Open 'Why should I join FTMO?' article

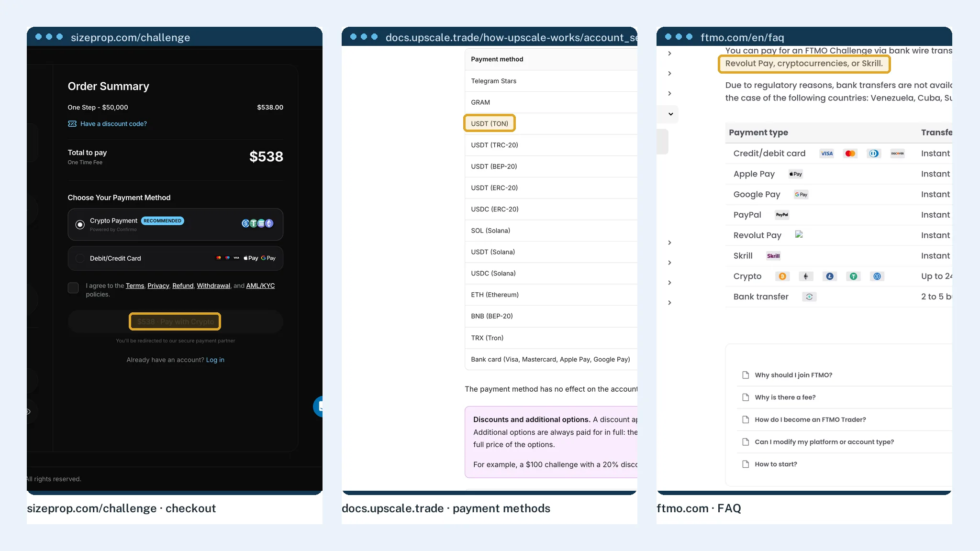click(x=793, y=375)
